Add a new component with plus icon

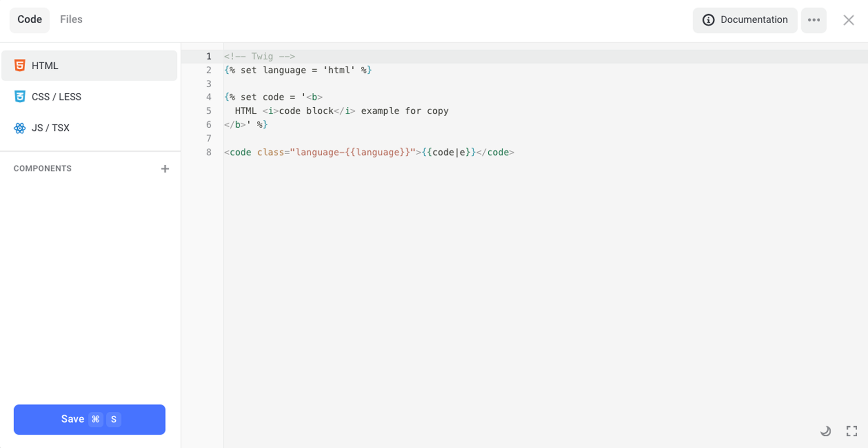click(x=165, y=169)
